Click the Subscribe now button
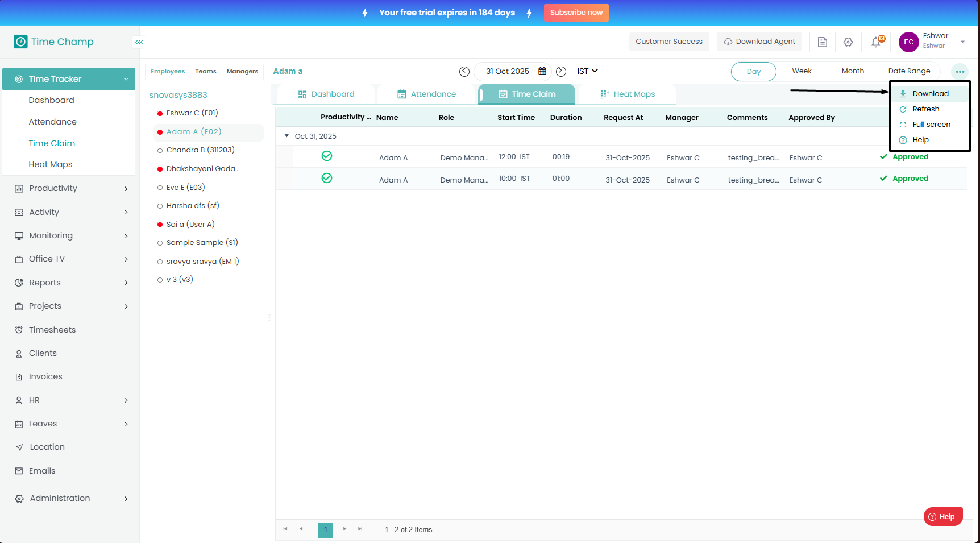Viewport: 980px width, 543px height. (576, 13)
